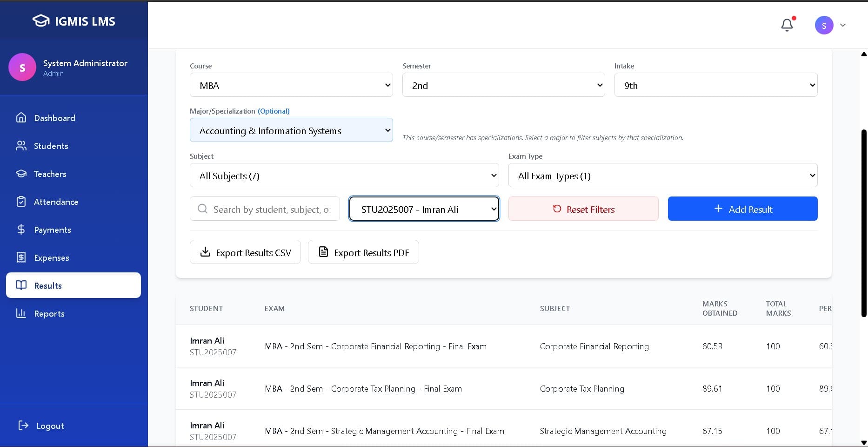Open the Course dropdown showing MBA
The height and width of the screenshot is (447, 868).
point(291,85)
